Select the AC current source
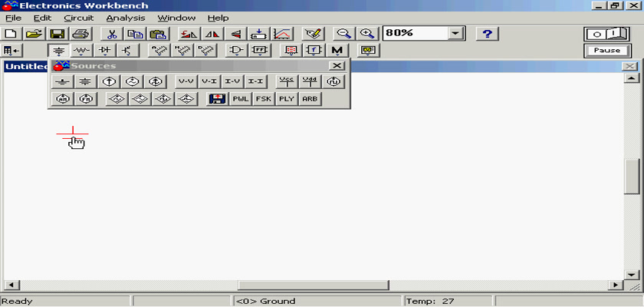 point(155,82)
